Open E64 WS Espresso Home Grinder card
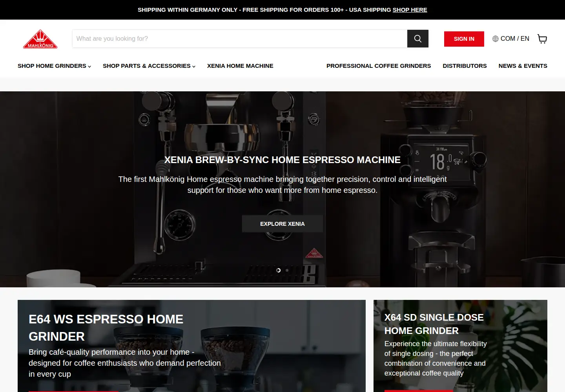565x392 pixels. click(x=191, y=346)
